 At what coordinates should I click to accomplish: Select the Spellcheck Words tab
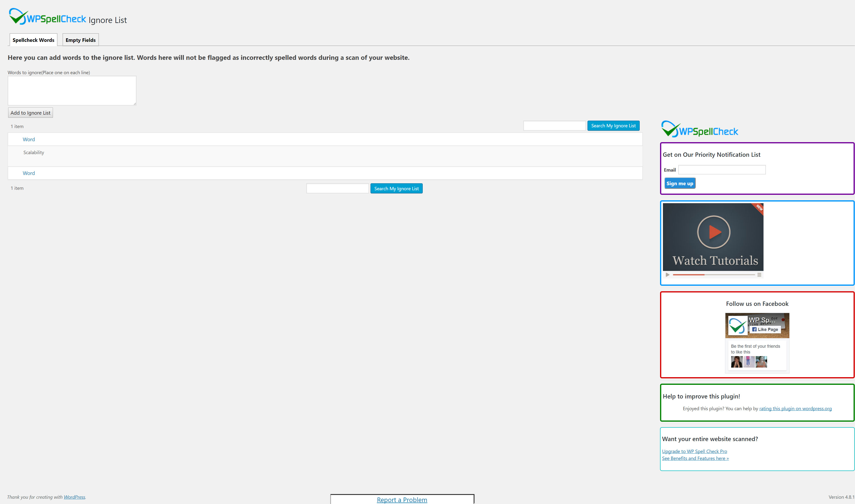tap(33, 39)
